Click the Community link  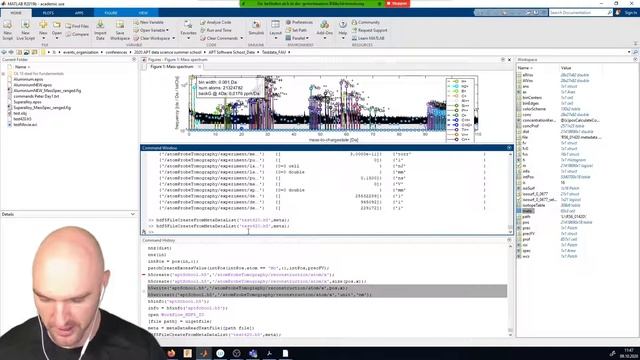click(x=366, y=22)
